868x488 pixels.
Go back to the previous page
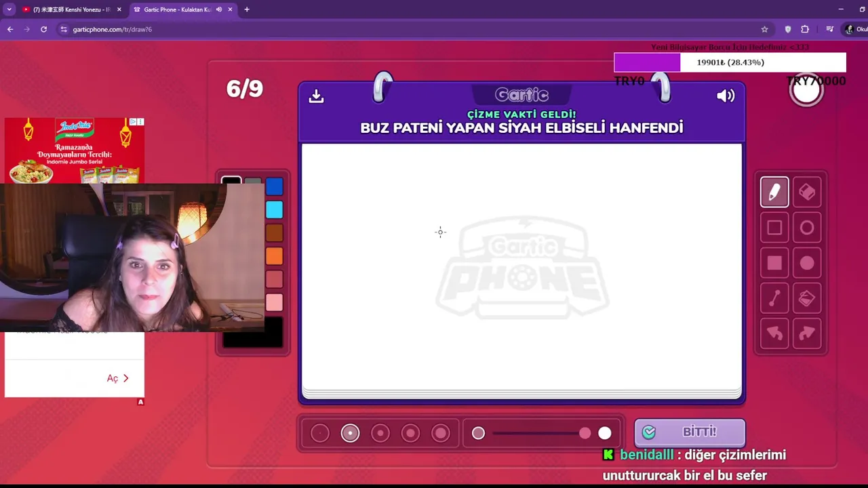click(x=10, y=29)
